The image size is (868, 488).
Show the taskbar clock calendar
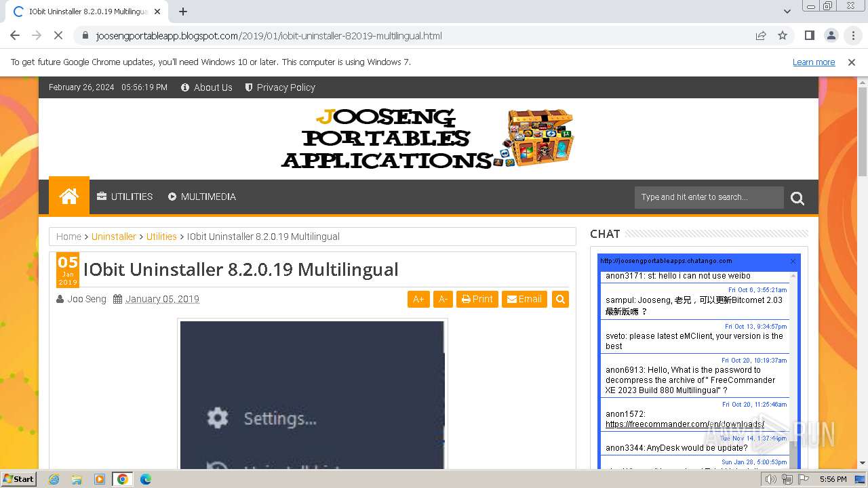[x=833, y=479]
